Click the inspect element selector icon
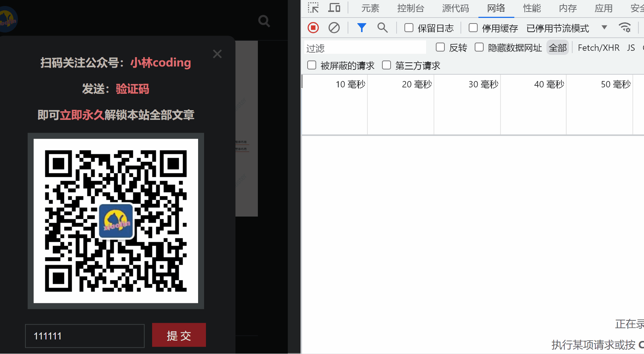 (x=313, y=8)
